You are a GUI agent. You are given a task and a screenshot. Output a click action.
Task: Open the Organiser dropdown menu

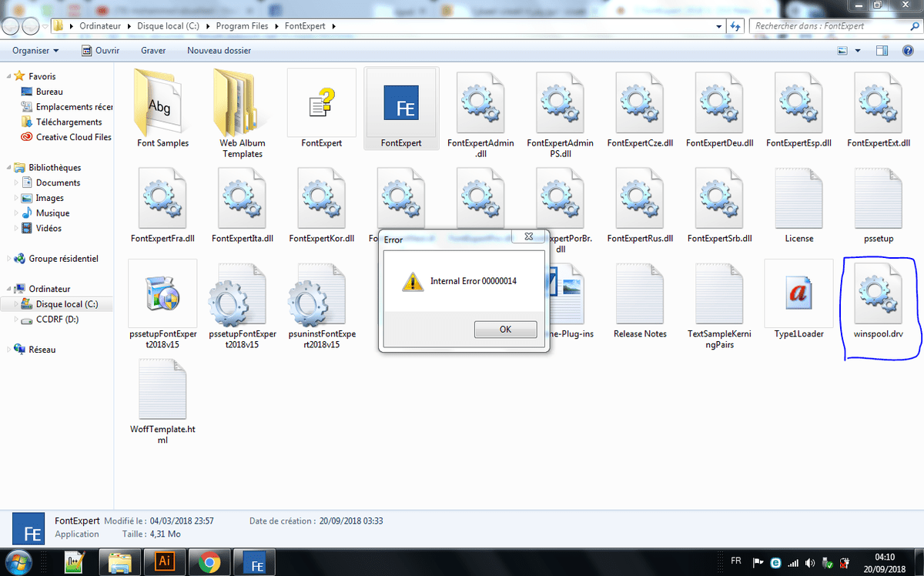point(35,50)
